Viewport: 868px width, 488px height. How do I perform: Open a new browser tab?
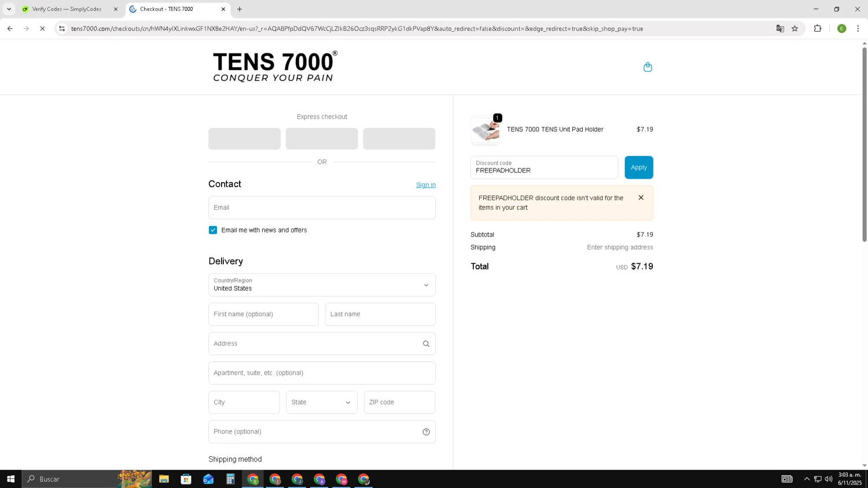tap(240, 9)
